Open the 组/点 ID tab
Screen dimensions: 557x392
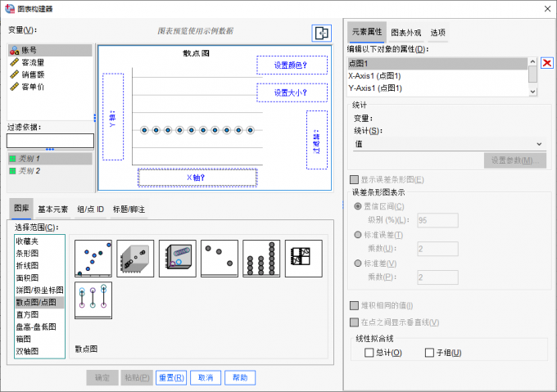pos(91,210)
